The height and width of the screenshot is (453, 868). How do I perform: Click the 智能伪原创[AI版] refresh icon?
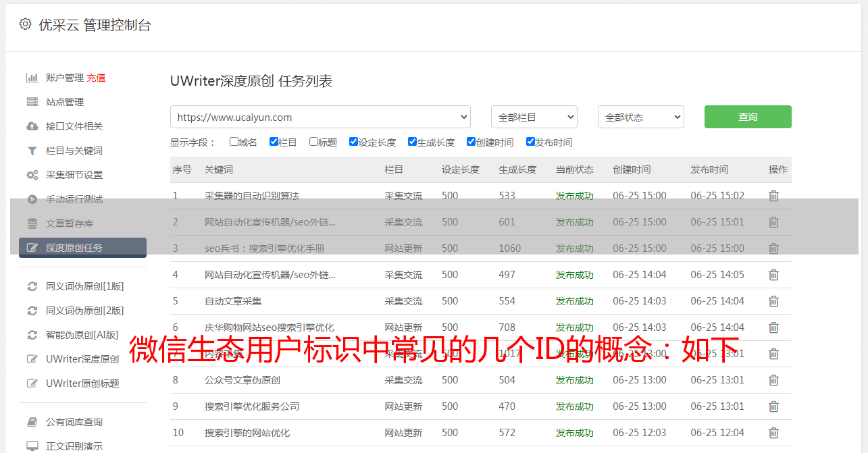click(x=32, y=335)
